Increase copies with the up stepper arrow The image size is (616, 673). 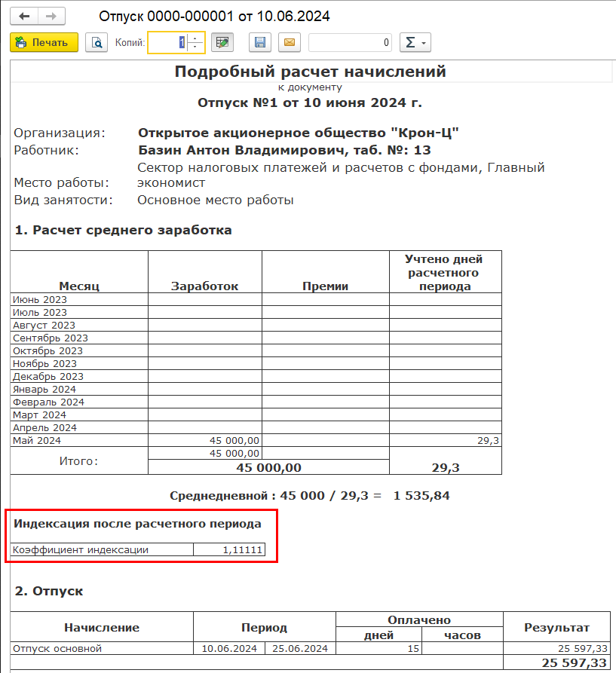point(195,38)
